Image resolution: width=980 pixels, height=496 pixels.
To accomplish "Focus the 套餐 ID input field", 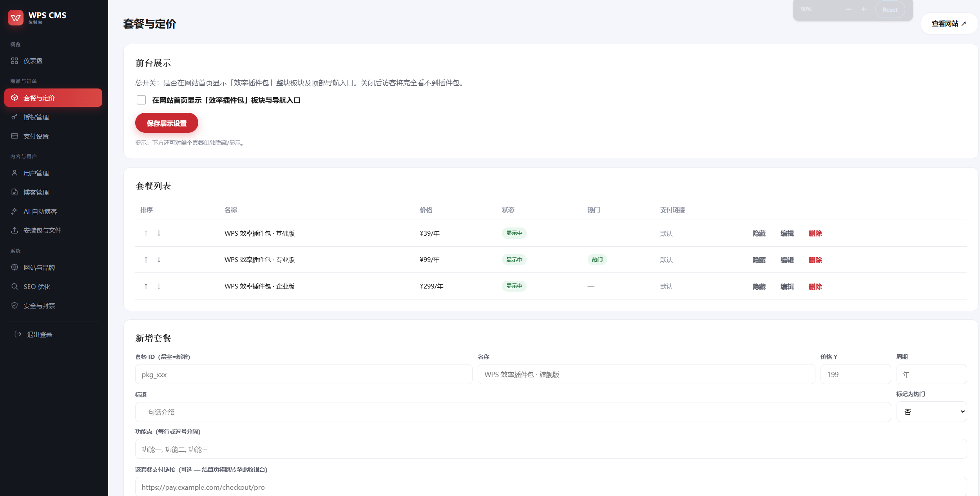I will pyautogui.click(x=304, y=374).
